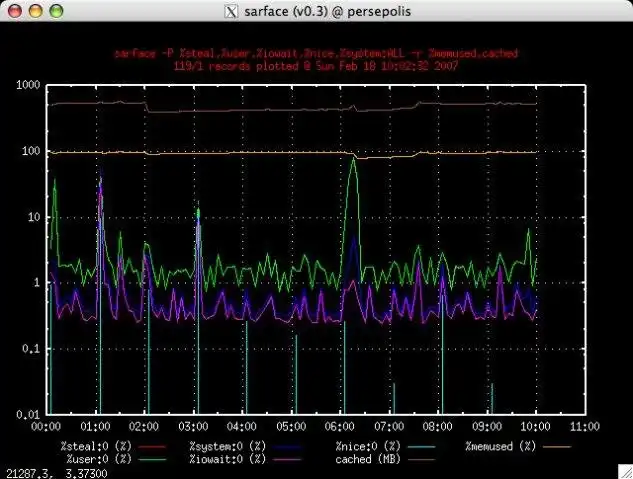This screenshot has height=479, width=633.
Task: Select the %memused (%) legend label
Action: pyautogui.click(x=500, y=446)
